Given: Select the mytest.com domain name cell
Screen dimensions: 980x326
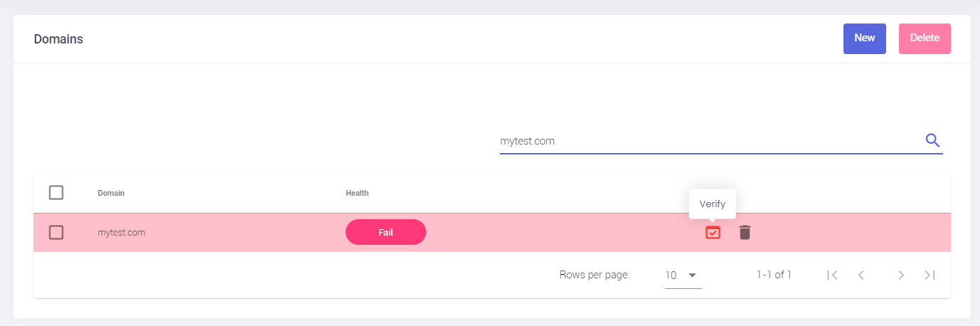Looking at the screenshot, I should pyautogui.click(x=122, y=232).
